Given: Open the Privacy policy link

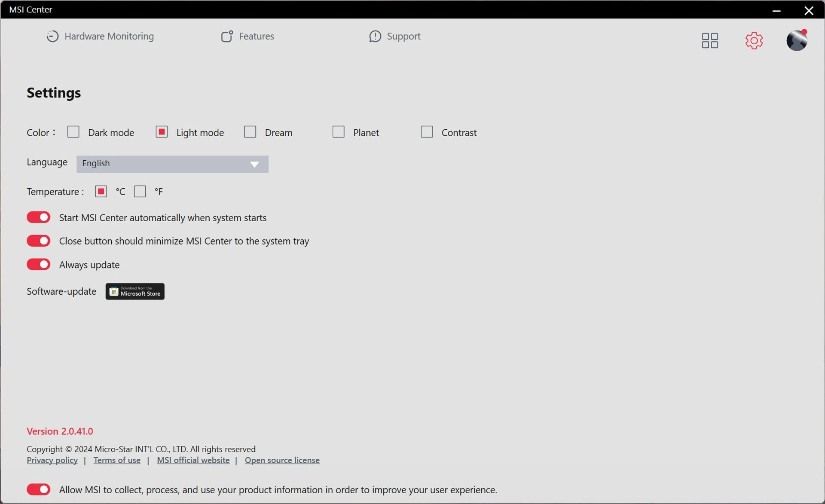Looking at the screenshot, I should click(52, 460).
